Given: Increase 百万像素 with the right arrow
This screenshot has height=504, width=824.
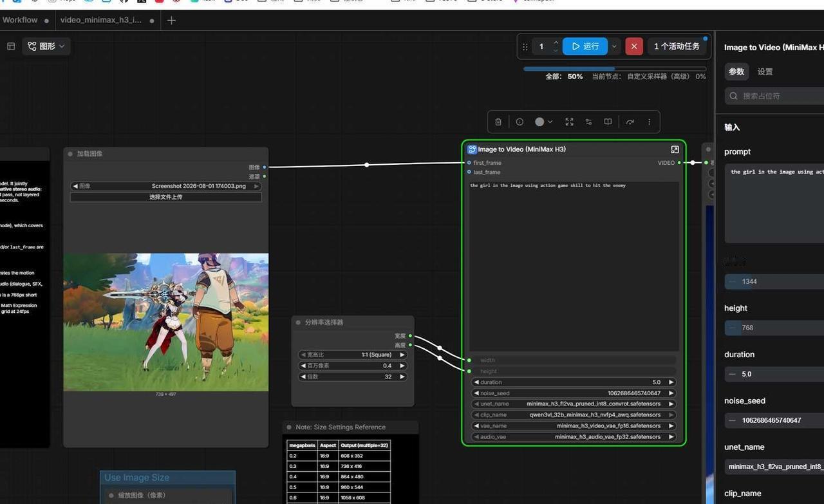Looking at the screenshot, I should pos(402,366).
